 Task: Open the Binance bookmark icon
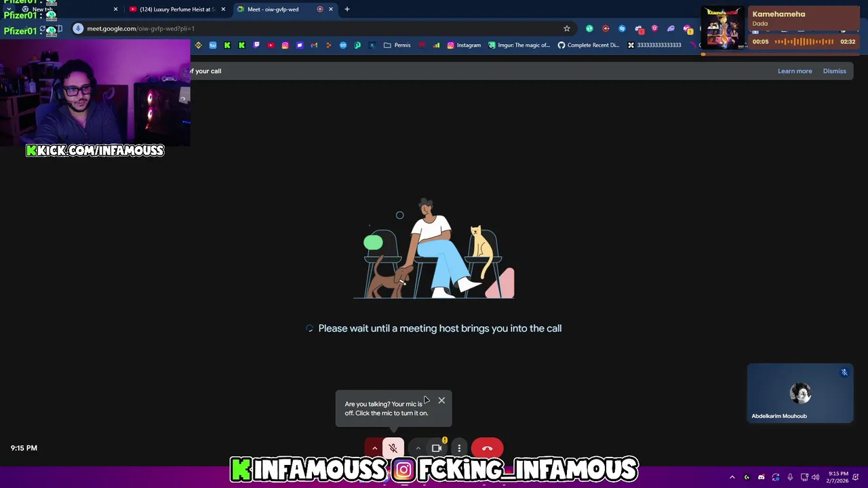(x=198, y=45)
